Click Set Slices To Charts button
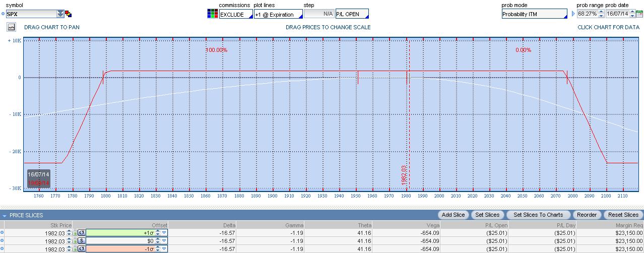 pyautogui.click(x=538, y=215)
